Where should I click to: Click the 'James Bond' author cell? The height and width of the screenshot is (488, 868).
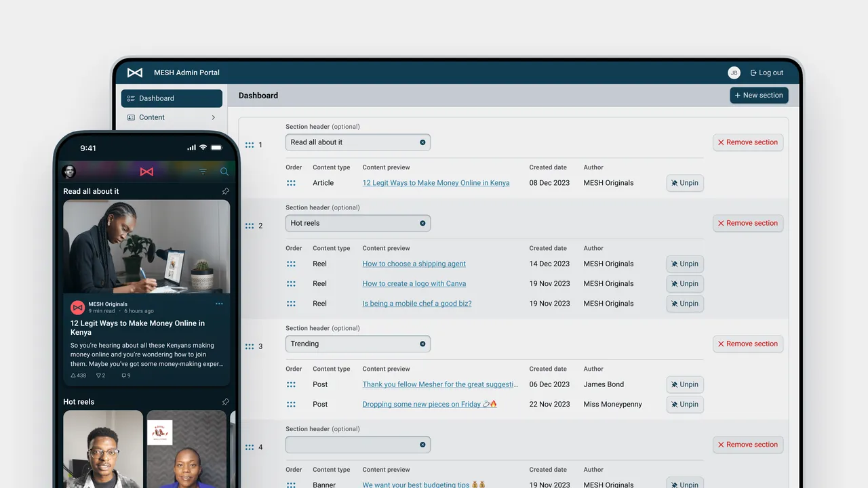604,384
